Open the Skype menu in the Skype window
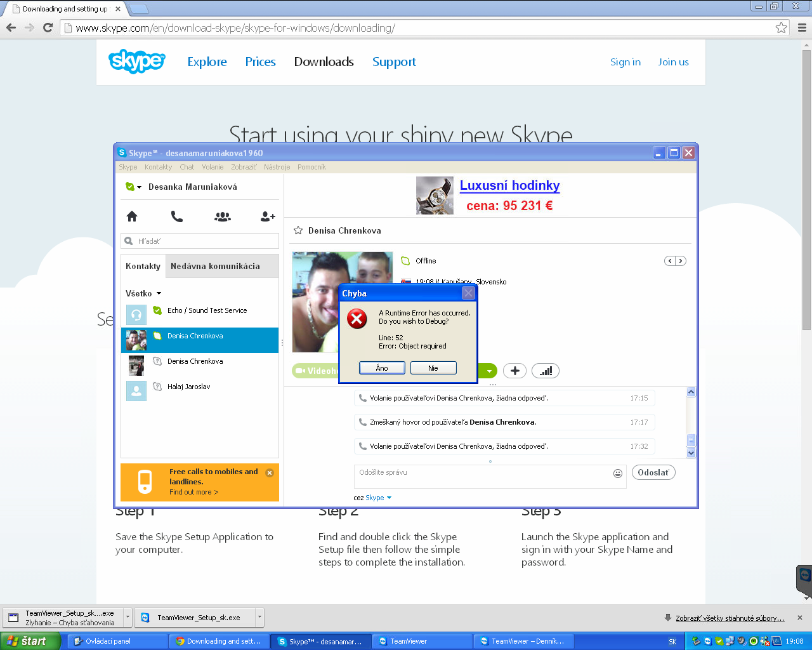Image resolution: width=812 pixels, height=650 pixels. pos(128,167)
